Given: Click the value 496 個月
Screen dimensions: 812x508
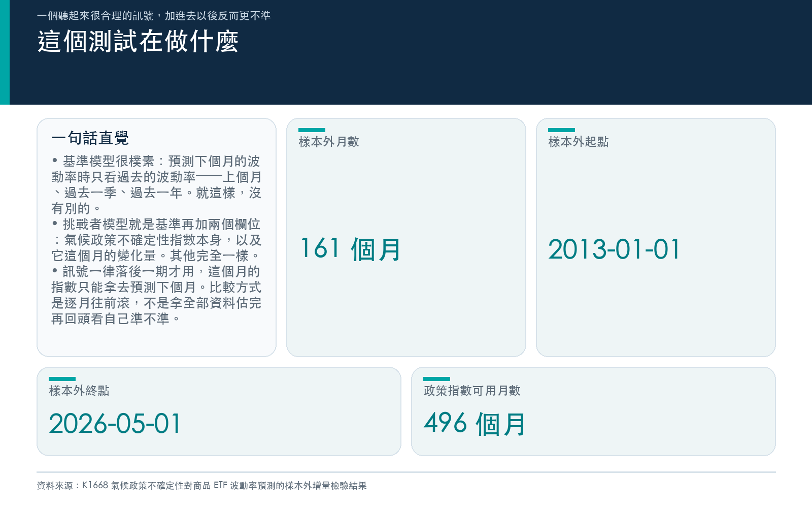Looking at the screenshot, I should (475, 424).
